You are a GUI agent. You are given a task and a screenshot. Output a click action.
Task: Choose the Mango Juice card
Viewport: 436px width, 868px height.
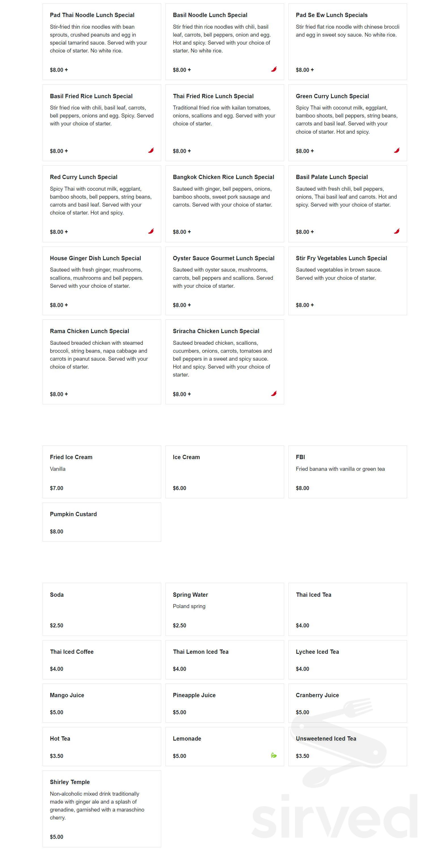102,703
